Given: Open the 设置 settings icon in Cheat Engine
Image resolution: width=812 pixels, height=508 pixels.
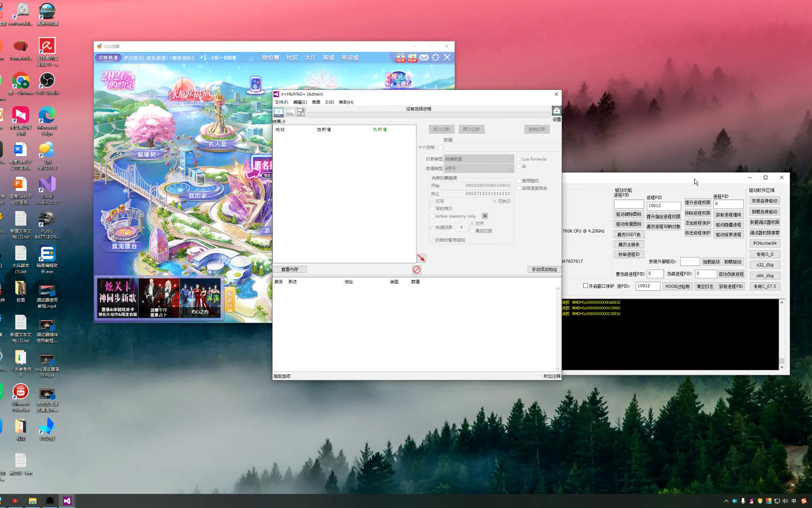Looking at the screenshot, I should click(x=557, y=112).
